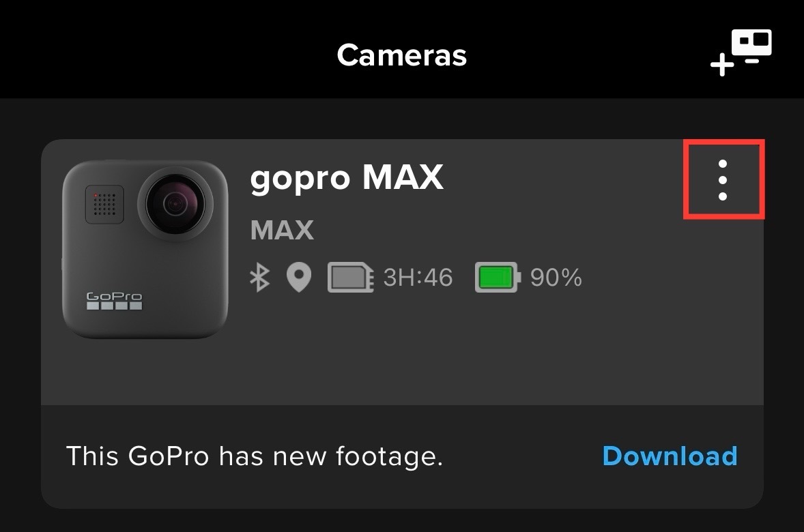Screen dimensions: 804x532
Task: Open the camera thumbnail image
Action: pos(145,247)
